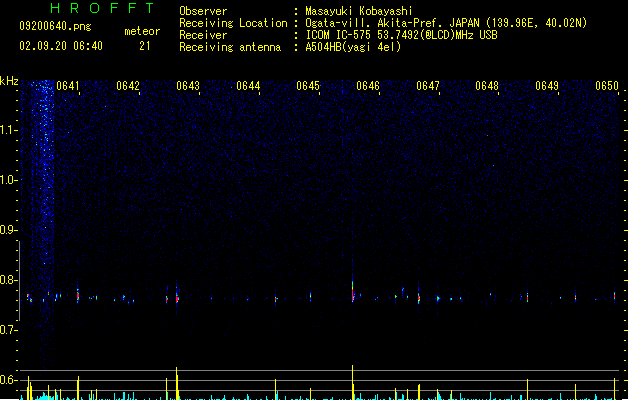Select the HROFFT title text
Image resolution: width=629 pixels, height=400 pixels.
(102, 8)
